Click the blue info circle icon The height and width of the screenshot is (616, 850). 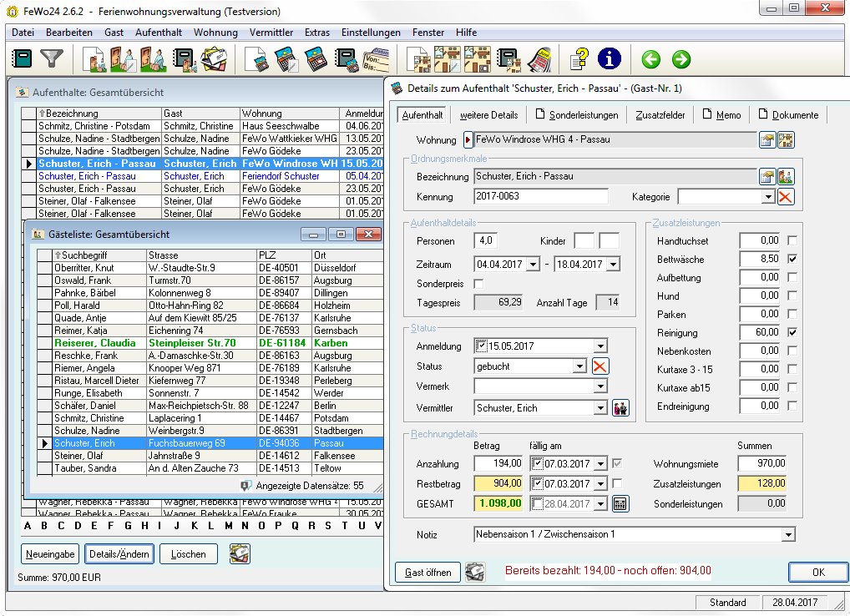[610, 59]
